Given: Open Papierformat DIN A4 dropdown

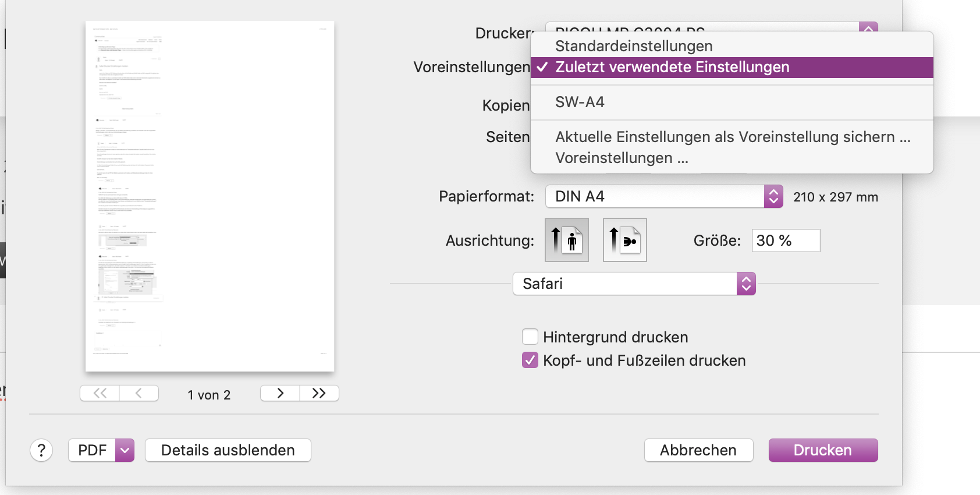Looking at the screenshot, I should (x=663, y=197).
